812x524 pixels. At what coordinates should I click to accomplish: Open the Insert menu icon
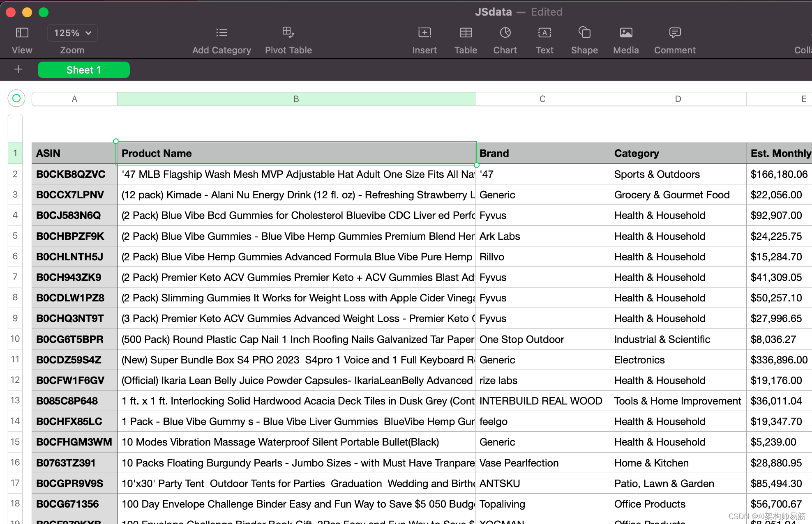coord(424,32)
